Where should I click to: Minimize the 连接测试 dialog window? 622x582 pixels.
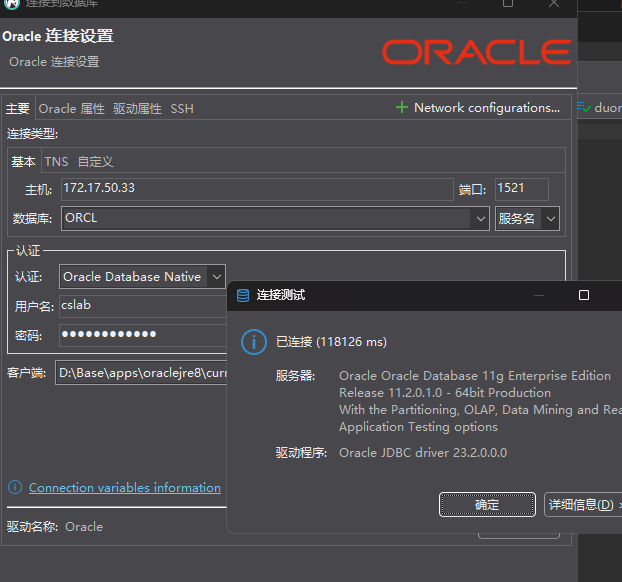pos(539,295)
